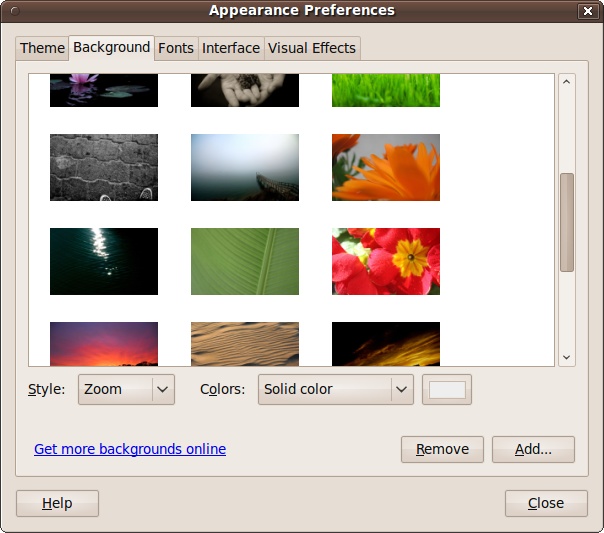Select the misty pier wallpaper

click(x=245, y=167)
